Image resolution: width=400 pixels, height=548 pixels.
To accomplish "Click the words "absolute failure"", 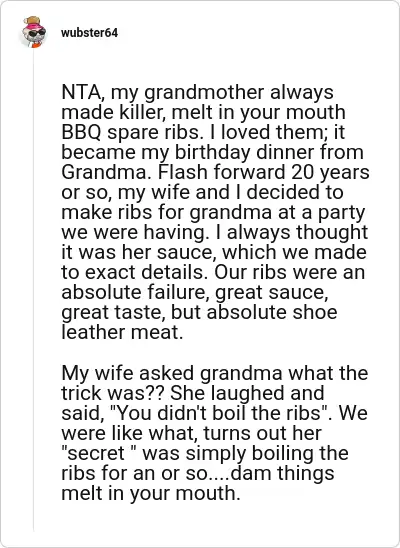I will [x=136, y=292].
